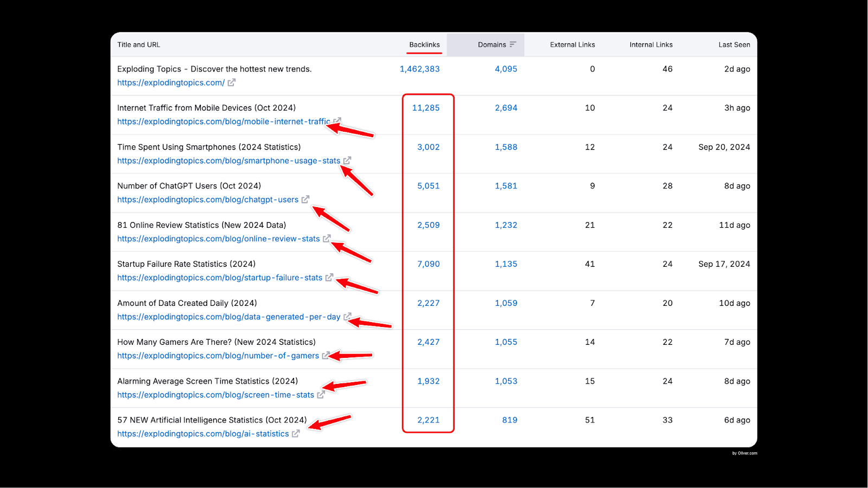
Task: Click the 'Sep 17, 2024' last seen date
Action: click(724, 264)
